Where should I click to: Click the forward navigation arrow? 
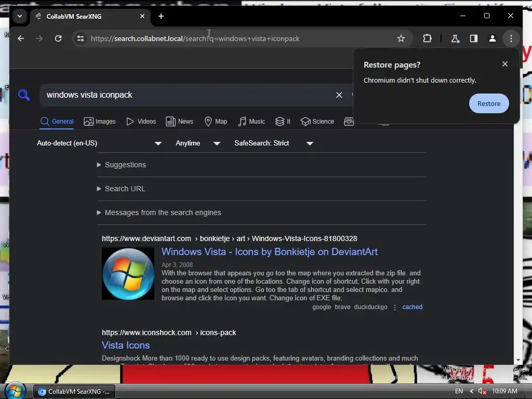39,38
